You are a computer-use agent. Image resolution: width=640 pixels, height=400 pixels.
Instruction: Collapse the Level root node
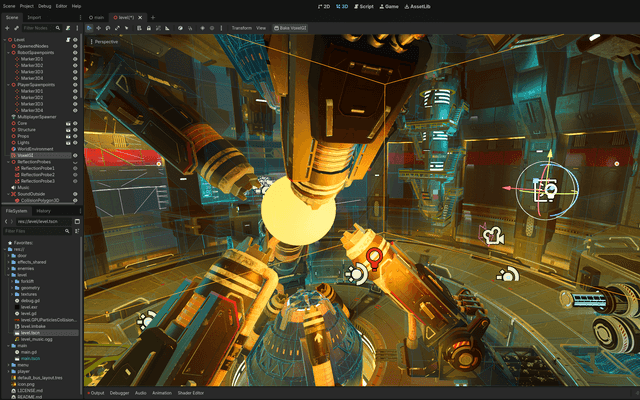click(x=5, y=40)
